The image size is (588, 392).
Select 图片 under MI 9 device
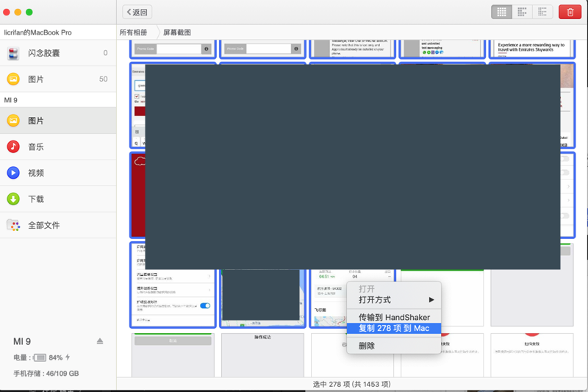[35, 121]
